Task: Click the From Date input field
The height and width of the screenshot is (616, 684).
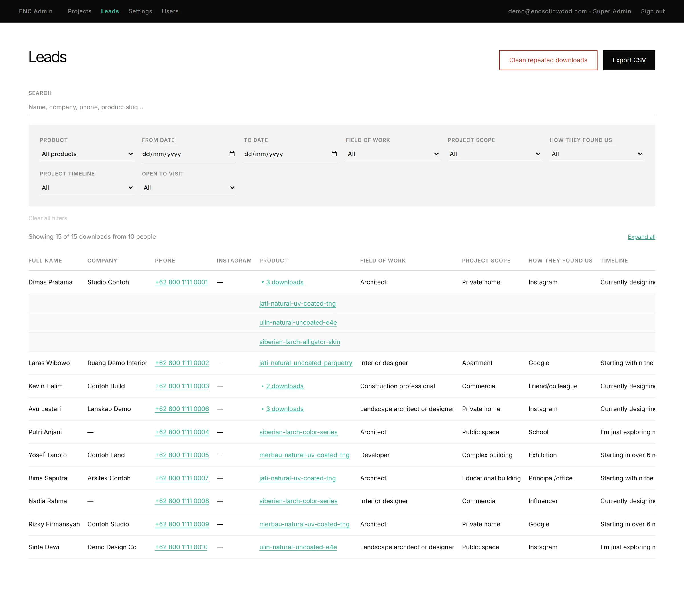Action: click(x=189, y=154)
